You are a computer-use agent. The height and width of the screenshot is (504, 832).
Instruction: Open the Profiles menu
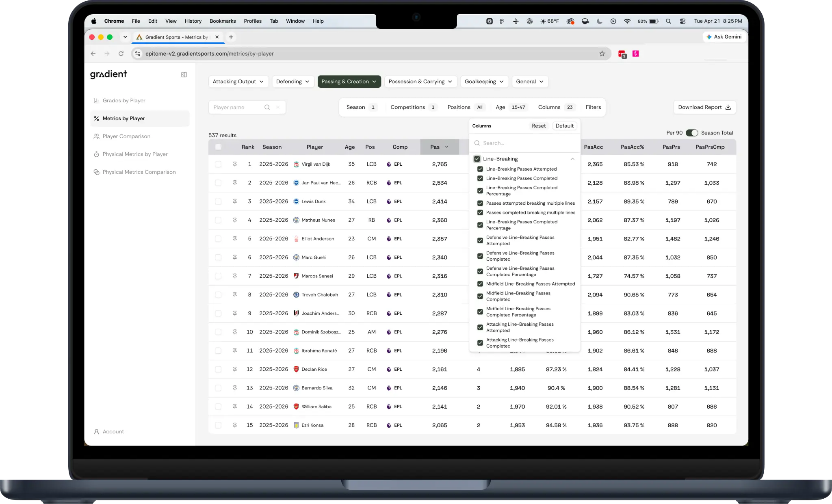253,21
